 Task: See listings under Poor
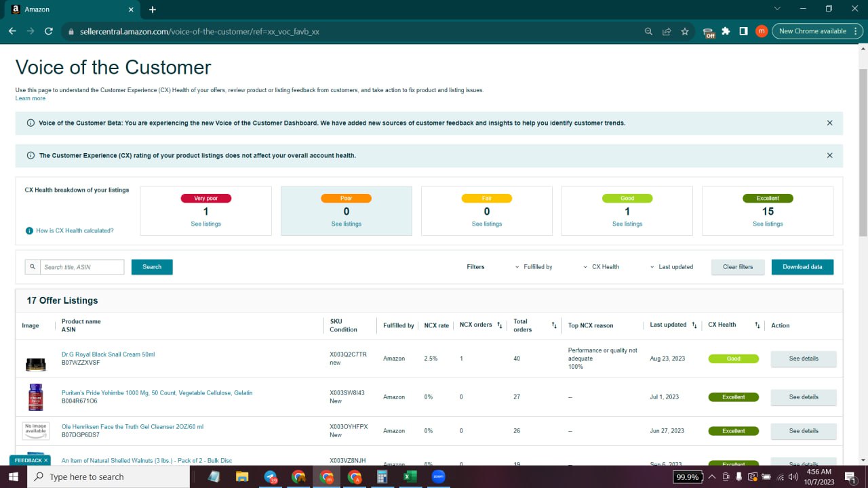347,224
